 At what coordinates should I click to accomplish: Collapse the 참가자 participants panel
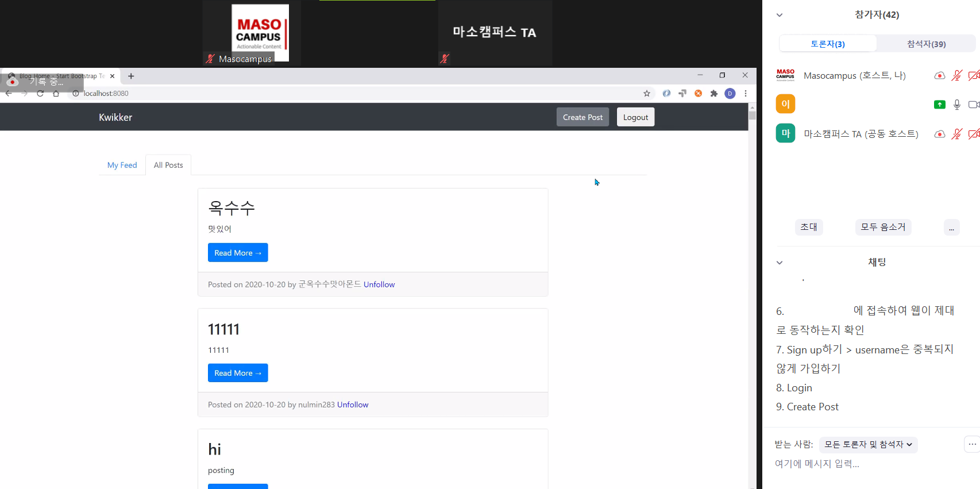780,15
